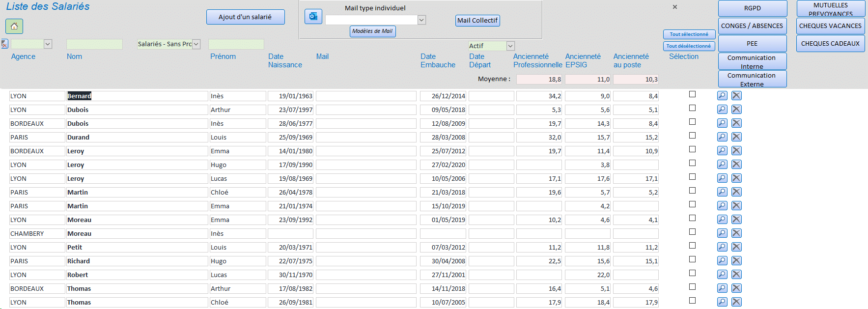Image resolution: width=868 pixels, height=309 pixels.
Task: Delete the Bernard Inès row
Action: coord(736,96)
